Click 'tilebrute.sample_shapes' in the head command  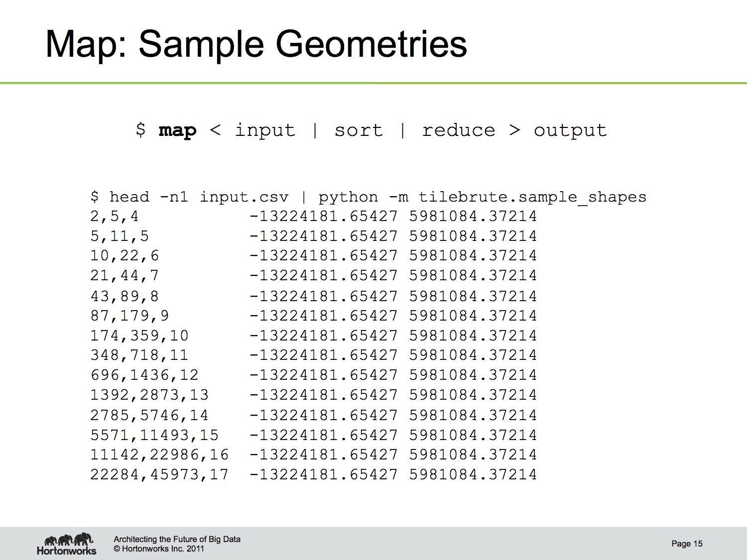click(532, 197)
